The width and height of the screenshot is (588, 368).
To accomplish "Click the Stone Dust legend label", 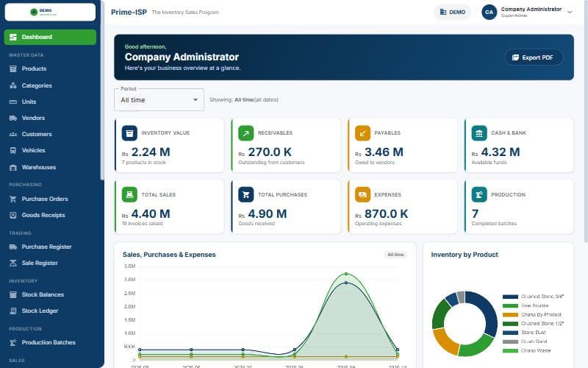I will (x=534, y=333).
